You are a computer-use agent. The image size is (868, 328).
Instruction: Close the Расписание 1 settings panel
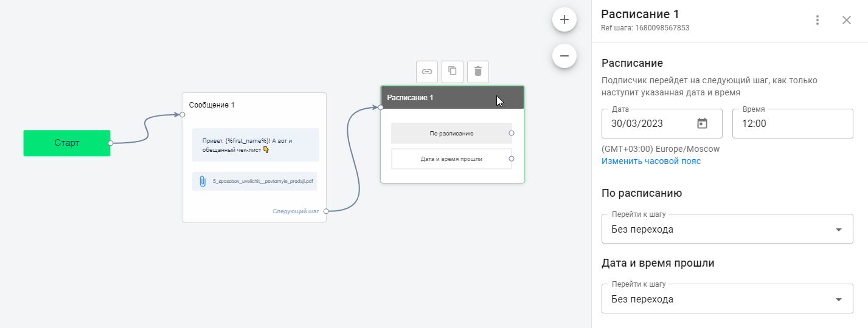[x=846, y=20]
